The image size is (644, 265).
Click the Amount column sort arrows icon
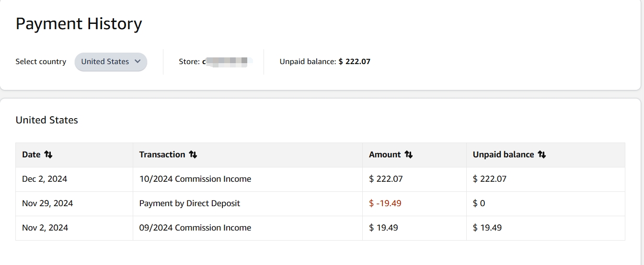(408, 155)
